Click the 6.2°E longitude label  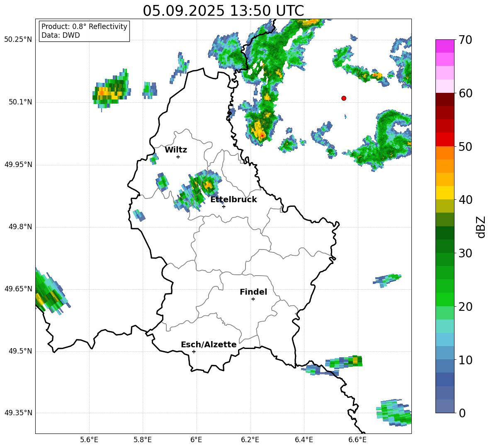tap(250, 440)
